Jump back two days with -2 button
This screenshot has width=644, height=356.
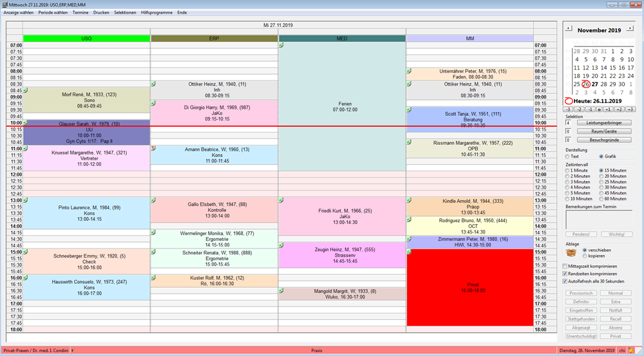[579, 109]
